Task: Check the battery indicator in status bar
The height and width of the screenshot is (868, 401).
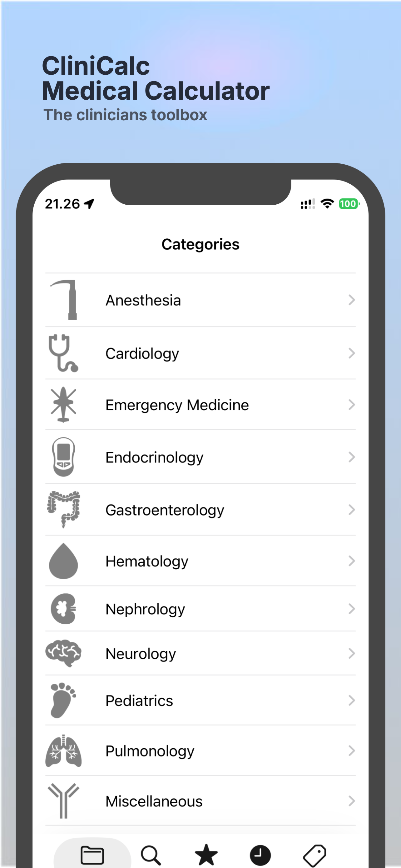Action: tap(348, 203)
